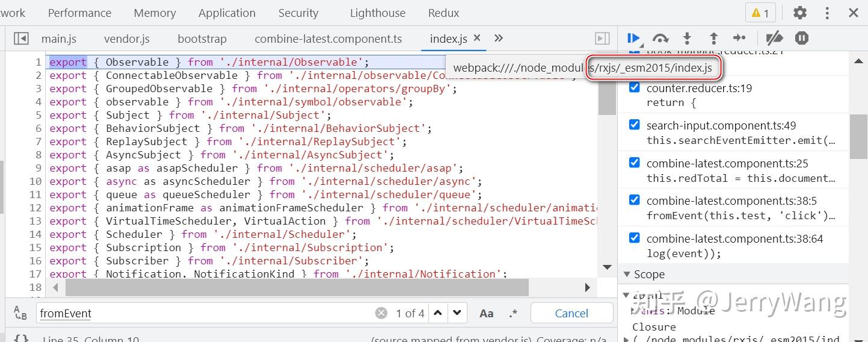The image size is (868, 342).
Task: Open the Security panel tab
Action: 298,13
